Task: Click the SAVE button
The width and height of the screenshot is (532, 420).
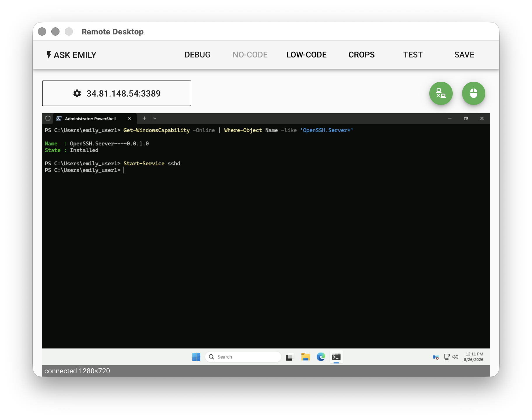Action: [x=464, y=55]
